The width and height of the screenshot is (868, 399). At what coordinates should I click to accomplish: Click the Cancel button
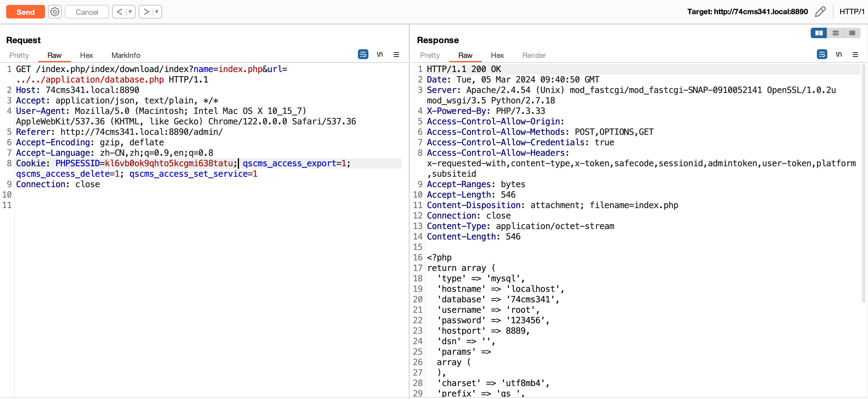click(x=87, y=12)
